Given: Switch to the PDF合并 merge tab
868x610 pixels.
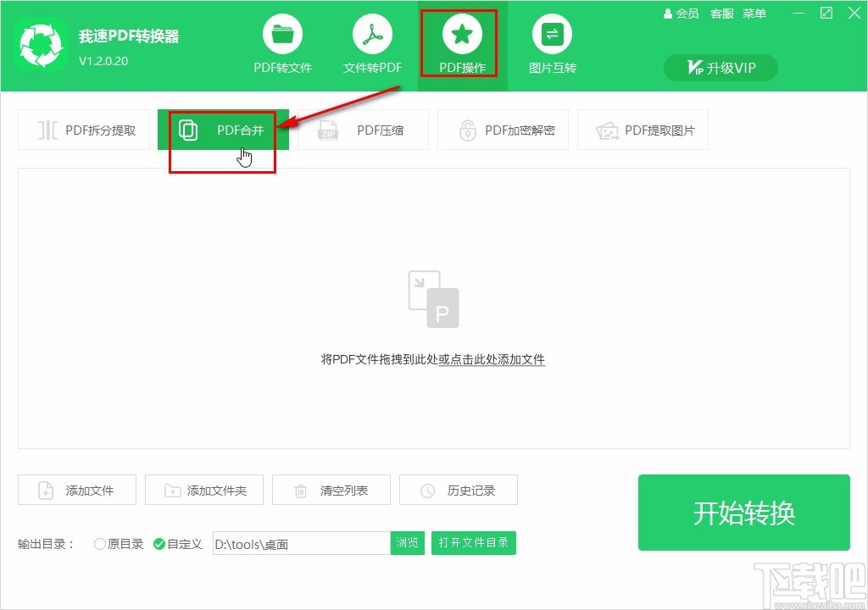Looking at the screenshot, I should (x=222, y=130).
